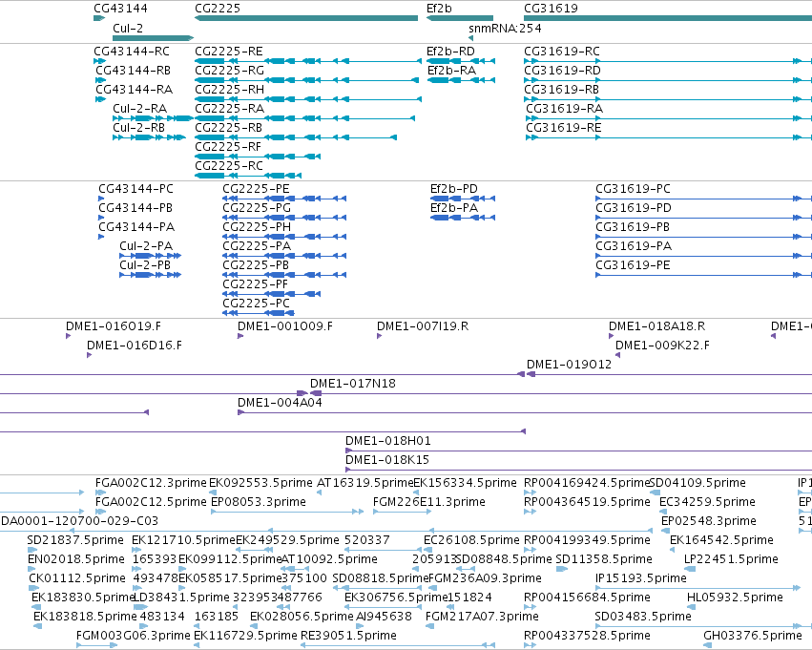Select BAC clone DME1-018K15
Viewport: 812px width, 650px height.
point(387,461)
